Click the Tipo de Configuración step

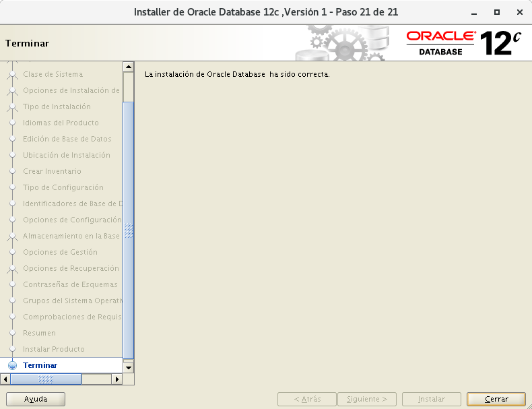click(63, 187)
